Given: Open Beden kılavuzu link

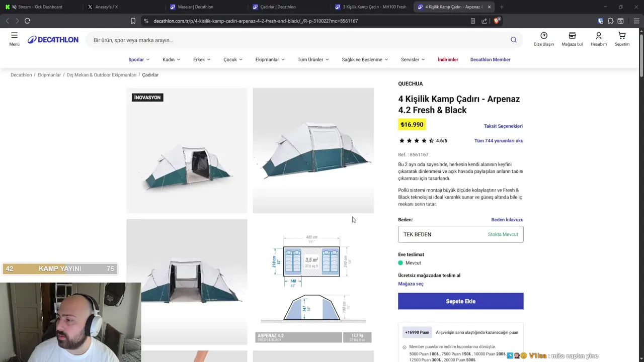Looking at the screenshot, I should (507, 220).
